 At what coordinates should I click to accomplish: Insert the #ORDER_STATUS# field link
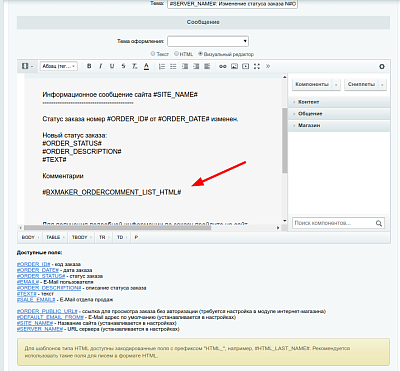[41, 276]
